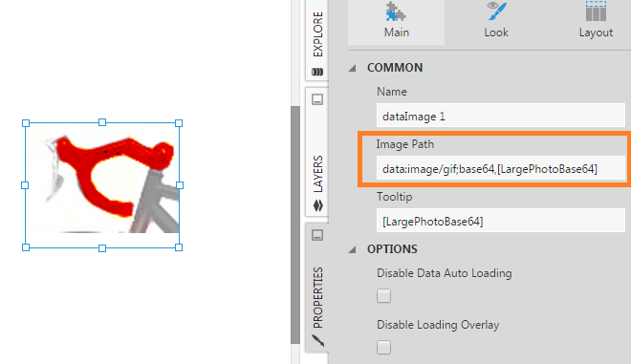Image resolution: width=631 pixels, height=364 pixels.
Task: Click the Layers stack icon
Action: pos(318,205)
